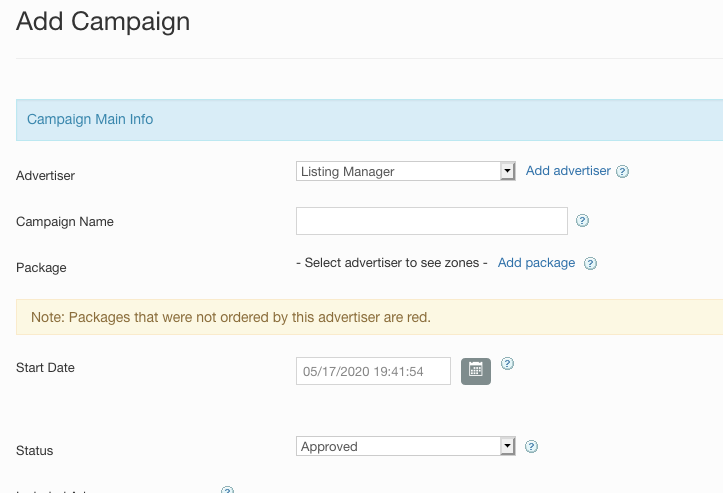Click the Package field label
Image resolution: width=723 pixels, height=493 pixels.
(41, 268)
